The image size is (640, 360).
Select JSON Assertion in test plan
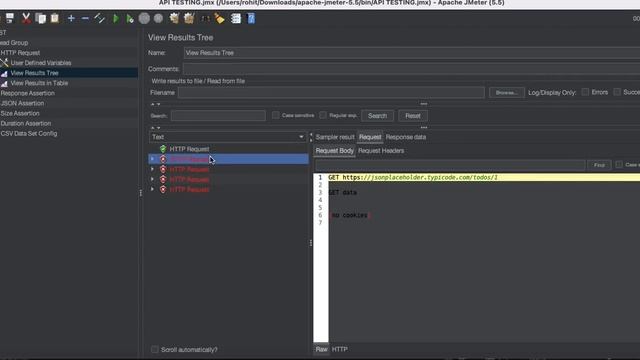(x=22, y=103)
